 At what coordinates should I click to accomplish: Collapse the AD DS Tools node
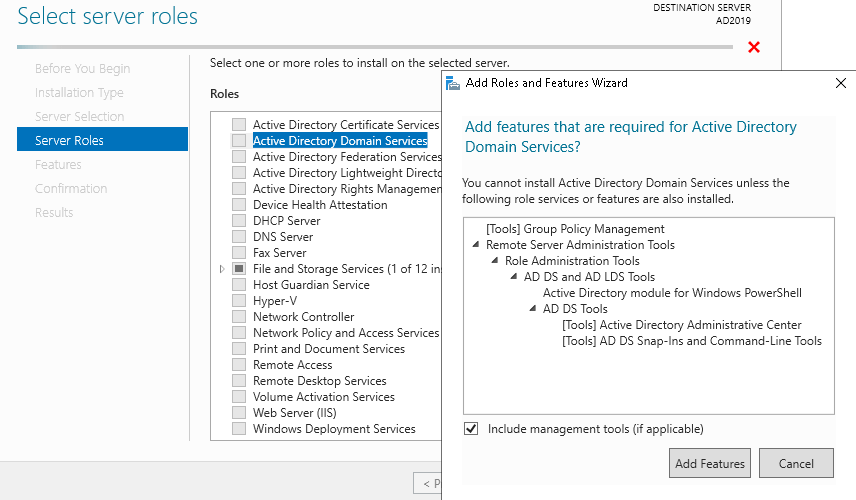coord(533,308)
